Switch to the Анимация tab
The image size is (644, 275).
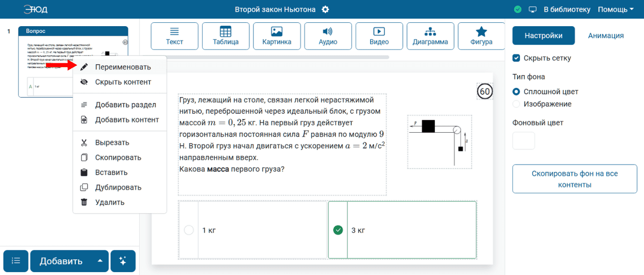(606, 36)
